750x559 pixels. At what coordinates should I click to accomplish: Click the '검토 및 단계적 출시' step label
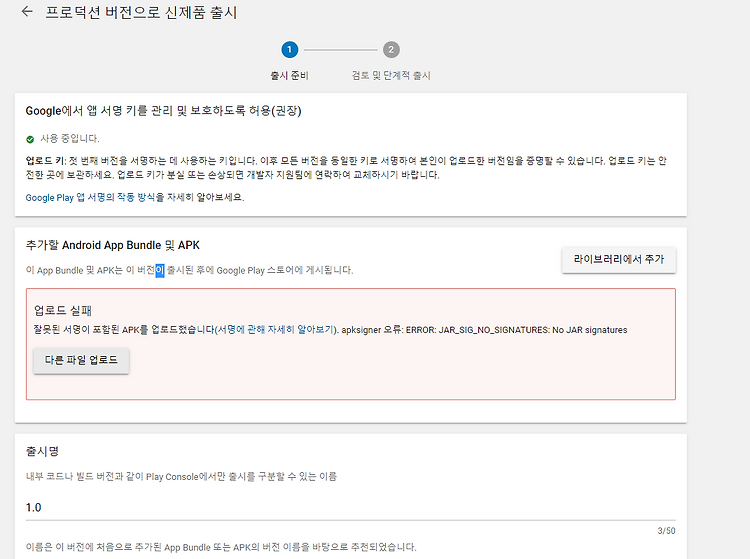(x=391, y=76)
